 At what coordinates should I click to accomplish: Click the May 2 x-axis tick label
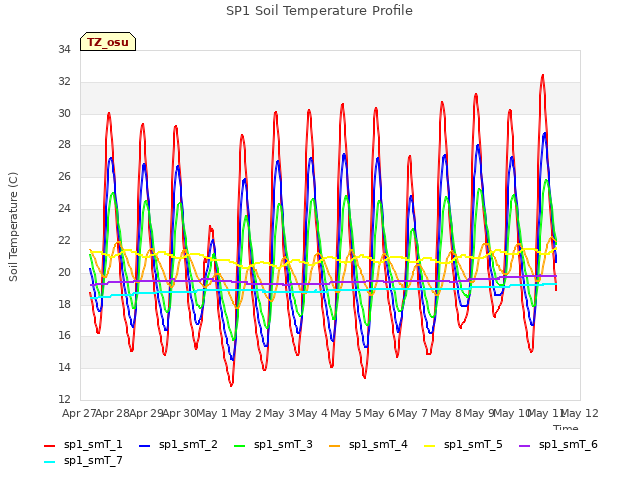click(246, 413)
